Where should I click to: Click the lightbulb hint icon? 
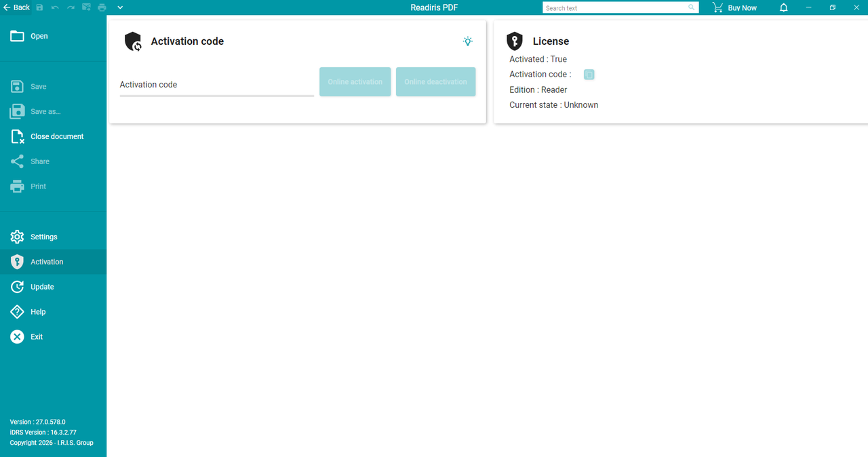[468, 41]
